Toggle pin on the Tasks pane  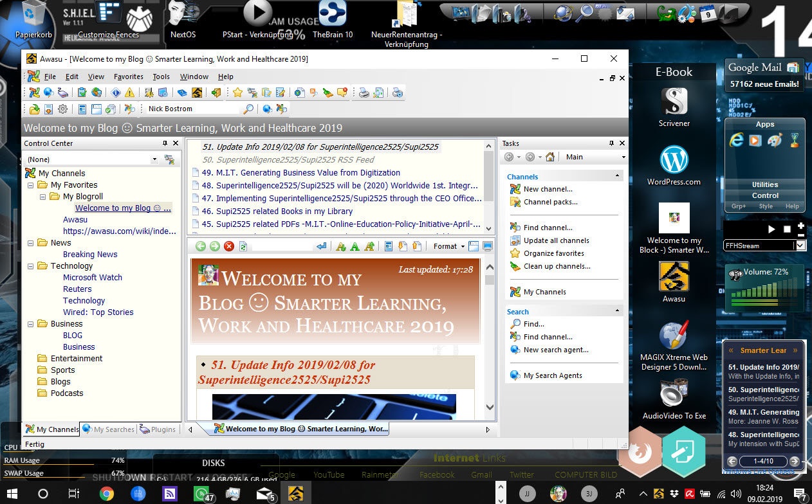coord(612,143)
